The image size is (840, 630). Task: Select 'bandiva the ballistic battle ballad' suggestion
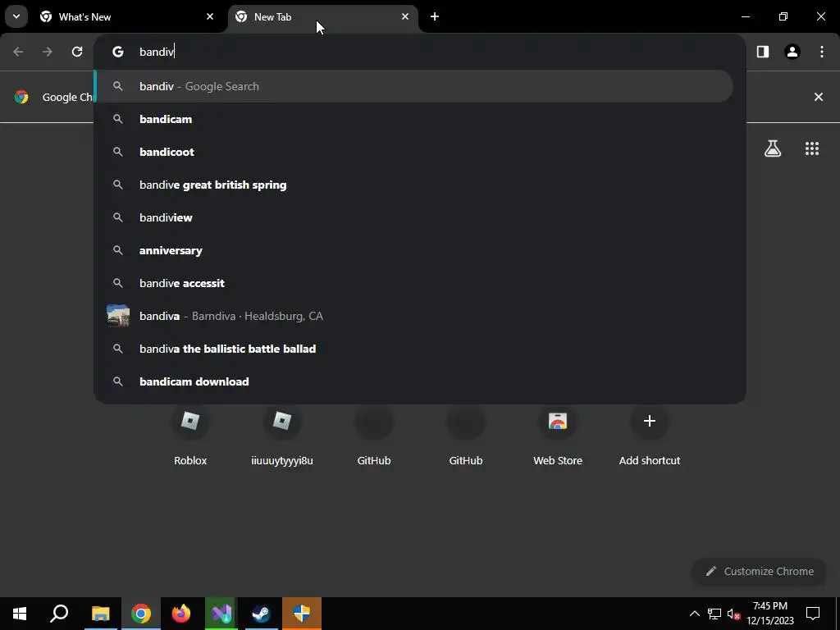click(413, 349)
